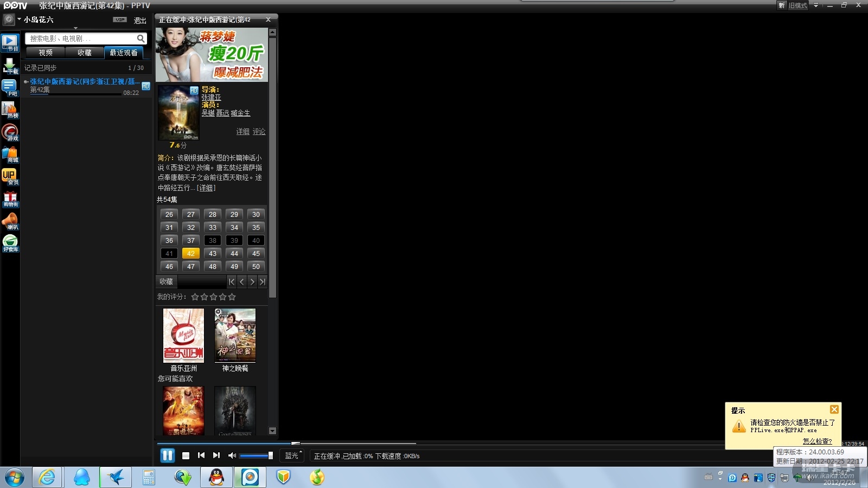The width and height of the screenshot is (868, 488).
Task: Jump to first page of episode list
Action: (x=232, y=282)
